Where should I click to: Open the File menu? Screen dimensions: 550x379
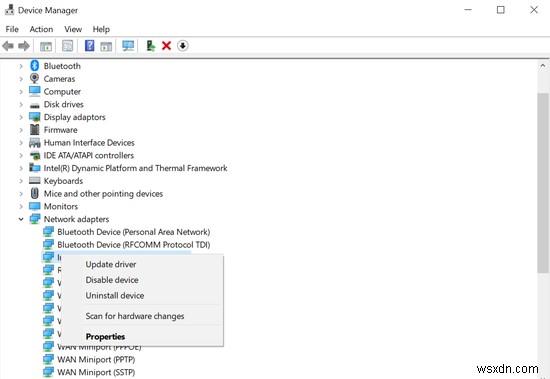tap(12, 29)
